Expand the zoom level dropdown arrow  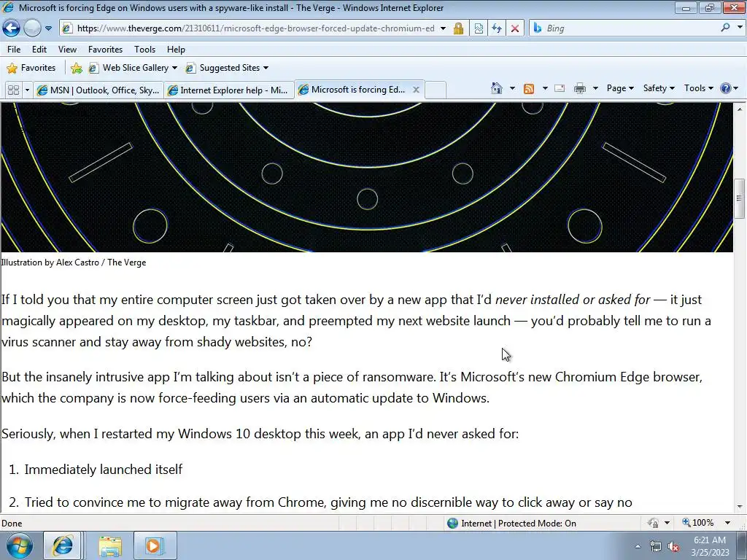727,523
